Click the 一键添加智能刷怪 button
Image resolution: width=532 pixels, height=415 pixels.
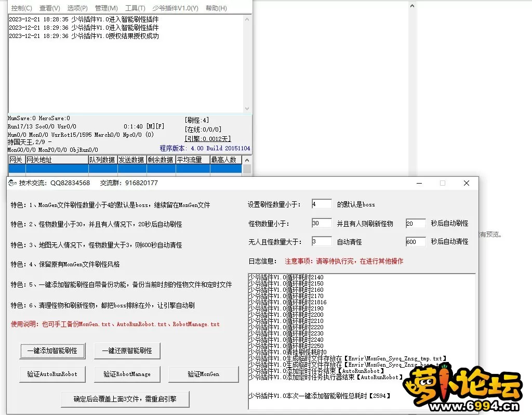52,351
